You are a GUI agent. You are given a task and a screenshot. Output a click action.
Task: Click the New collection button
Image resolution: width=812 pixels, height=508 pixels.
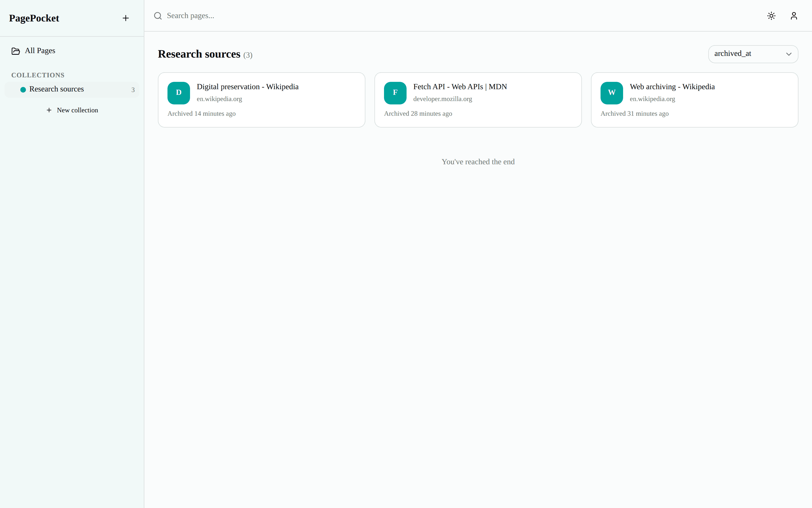pos(72,110)
